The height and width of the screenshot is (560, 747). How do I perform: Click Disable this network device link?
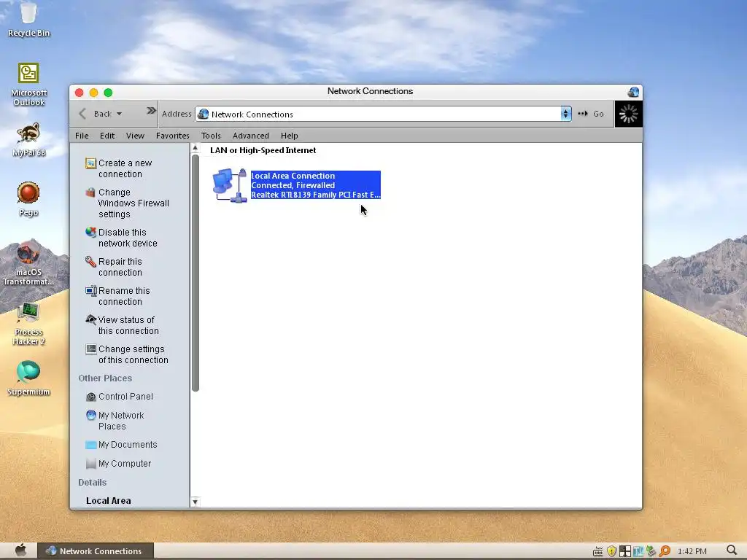point(128,238)
